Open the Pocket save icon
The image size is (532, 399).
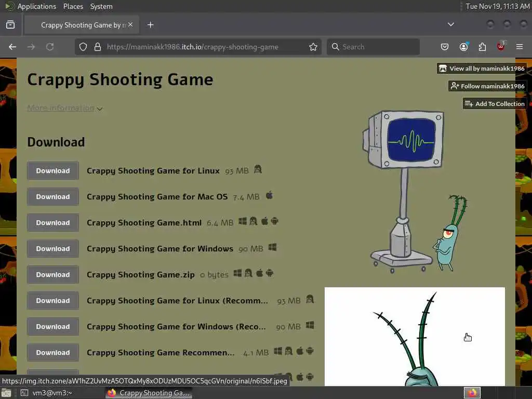[445, 47]
